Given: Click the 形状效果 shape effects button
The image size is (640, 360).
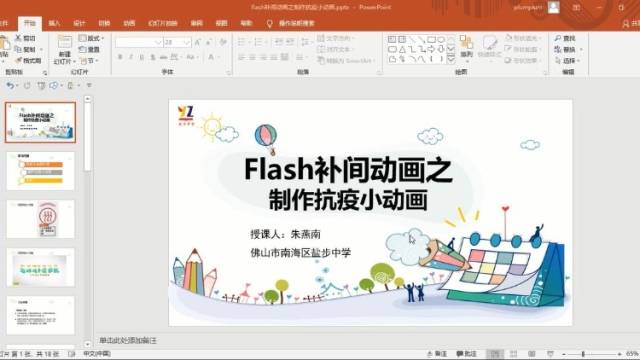Looking at the screenshot, I should [x=523, y=60].
